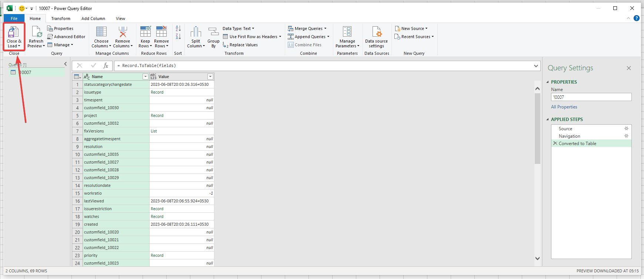Viewport: 644px width, 279px height.
Task: Click the help question mark icon
Action: click(x=637, y=18)
